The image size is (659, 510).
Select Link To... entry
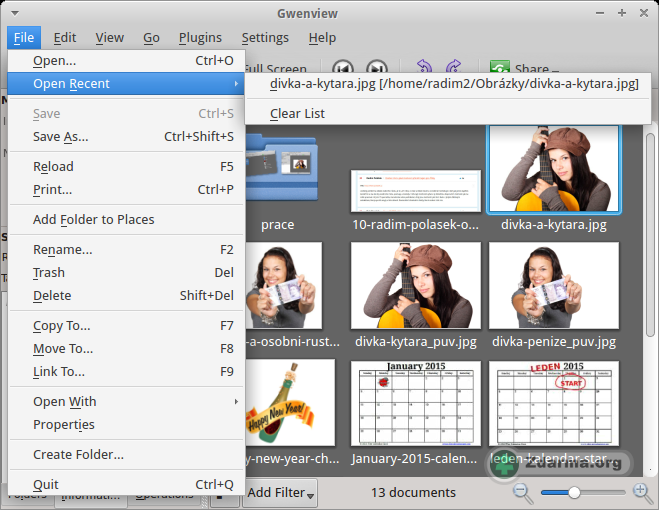126,372
